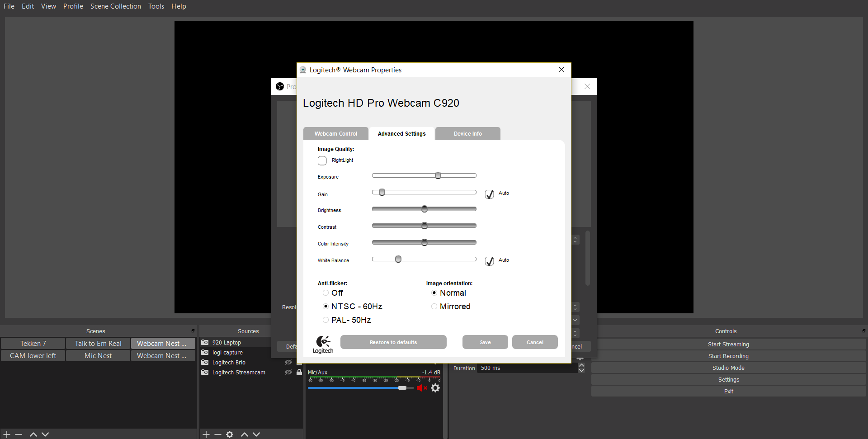The width and height of the screenshot is (868, 439).
Task: Close the OBS Properties window behind
Action: click(587, 86)
